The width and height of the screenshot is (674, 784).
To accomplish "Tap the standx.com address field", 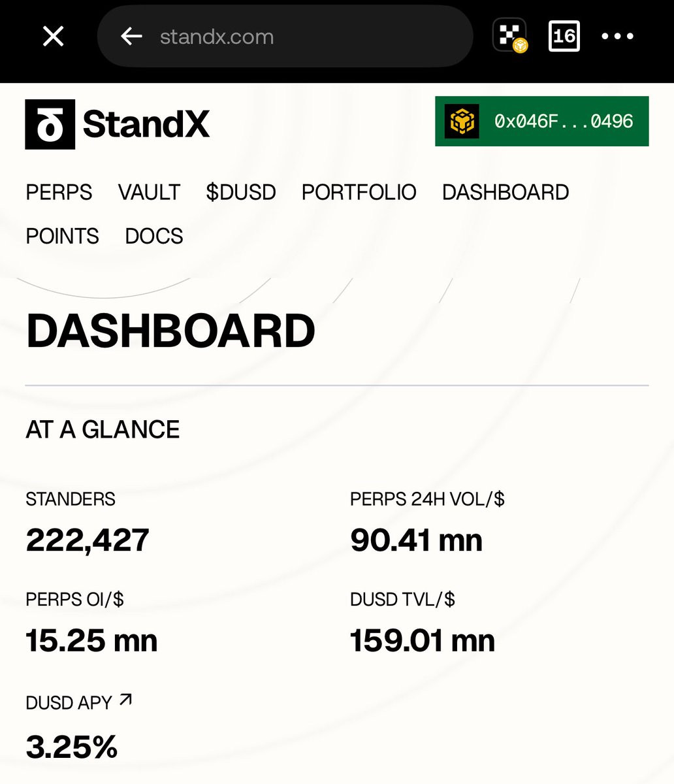I will click(285, 37).
